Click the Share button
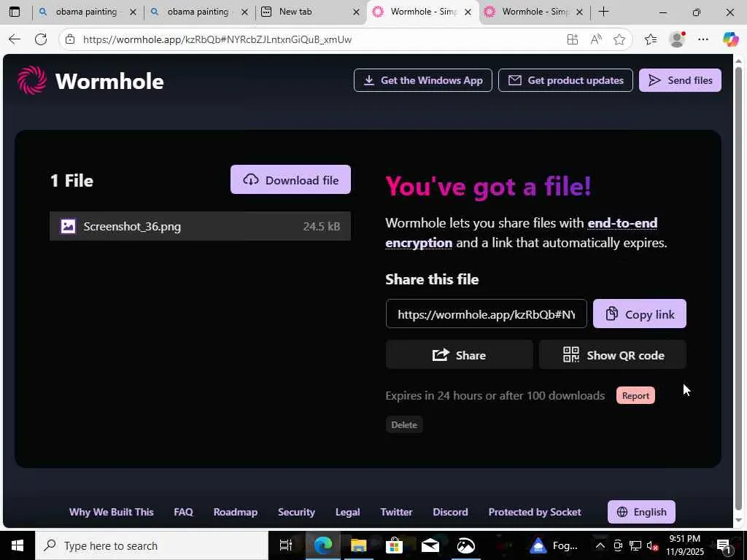The width and height of the screenshot is (747, 560). (x=460, y=355)
